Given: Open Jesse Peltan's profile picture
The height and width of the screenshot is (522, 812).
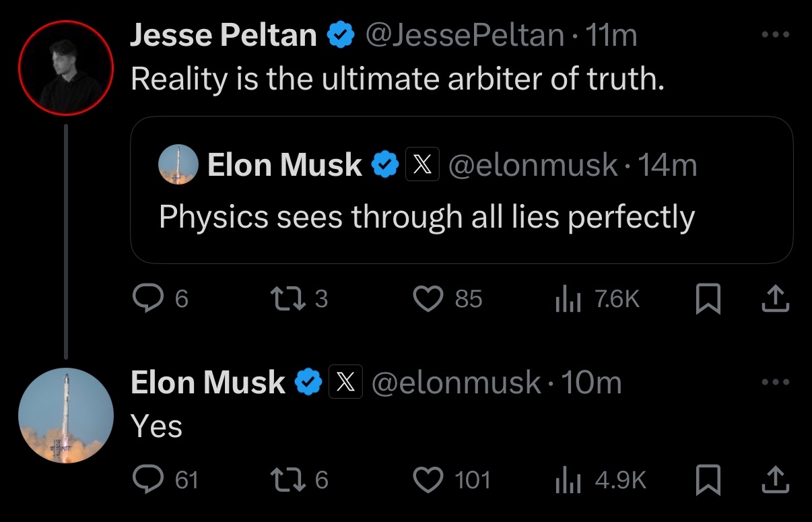Looking at the screenshot, I should tap(65, 68).
